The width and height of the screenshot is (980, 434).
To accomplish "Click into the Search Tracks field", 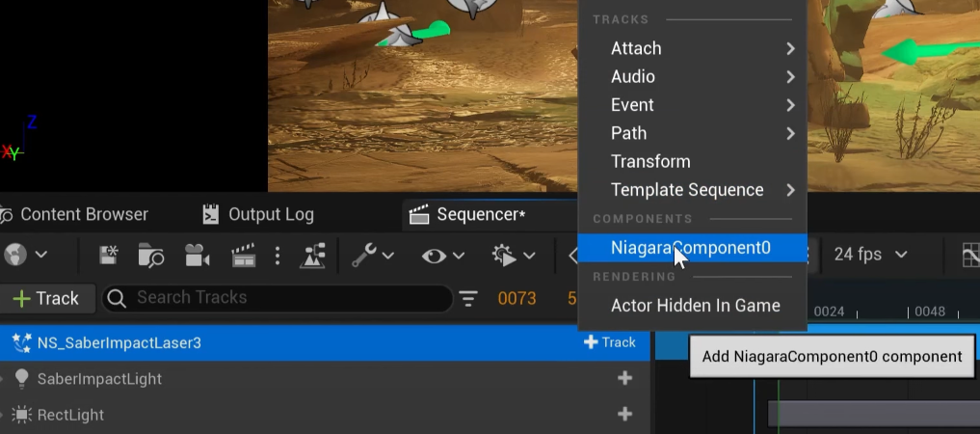I will (x=277, y=298).
